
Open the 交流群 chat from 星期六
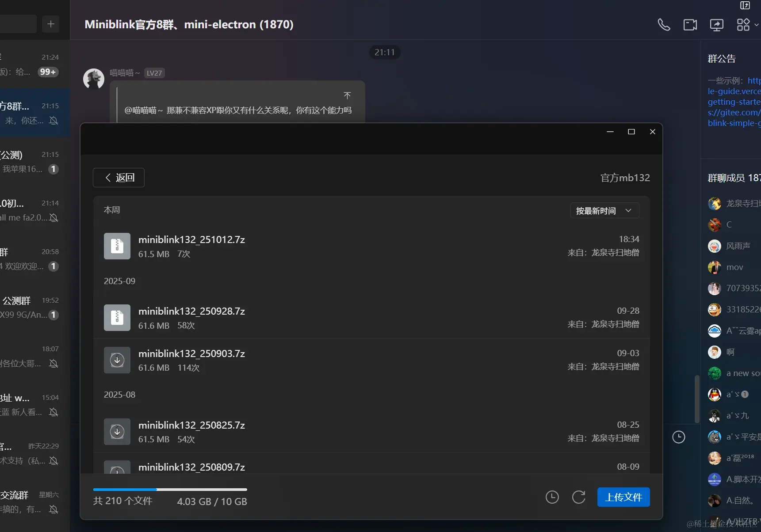[x=35, y=502]
